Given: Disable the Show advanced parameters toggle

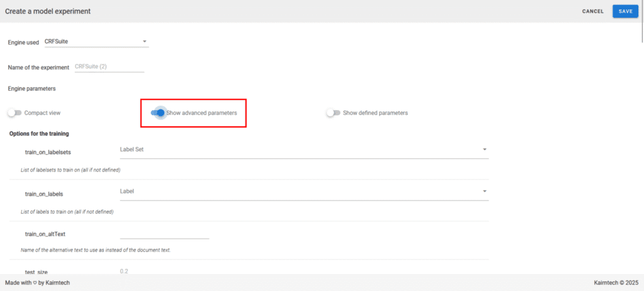Looking at the screenshot, I should 158,113.
